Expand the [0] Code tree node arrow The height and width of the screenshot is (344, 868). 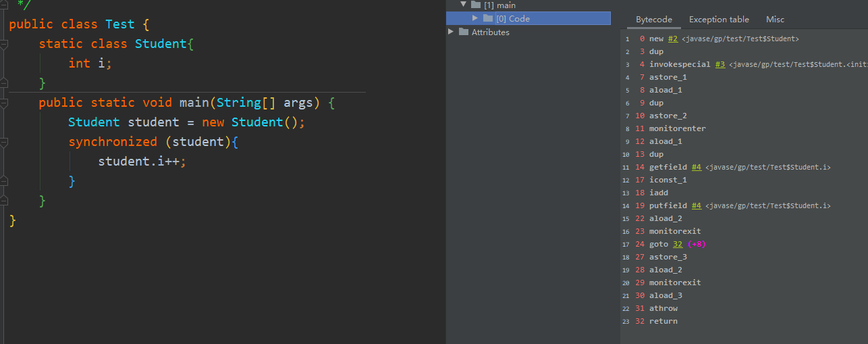pos(476,18)
